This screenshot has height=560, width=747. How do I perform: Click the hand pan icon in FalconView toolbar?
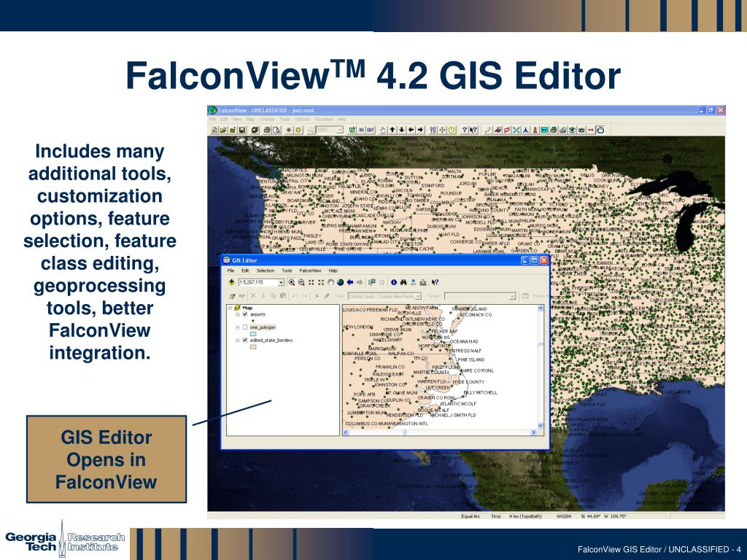[382, 130]
